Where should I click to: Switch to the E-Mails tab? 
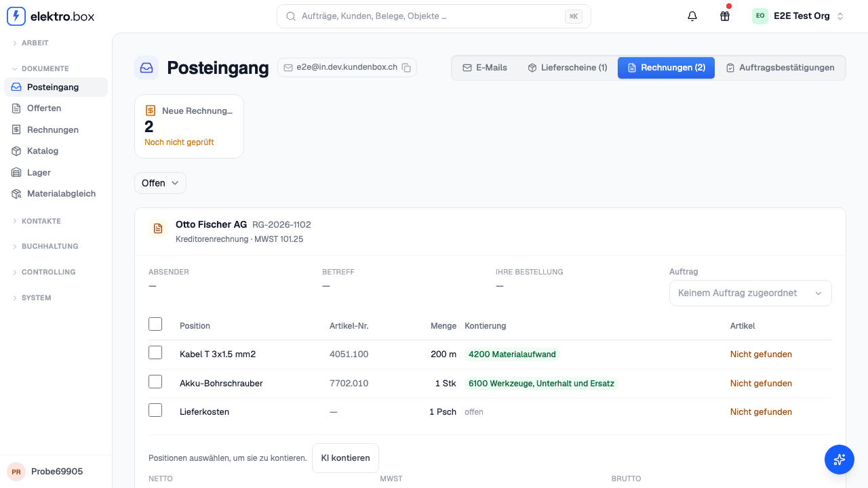485,68
